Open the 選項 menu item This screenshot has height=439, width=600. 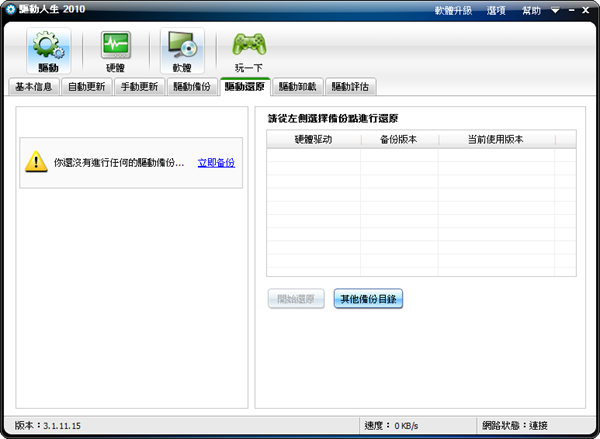point(496,10)
